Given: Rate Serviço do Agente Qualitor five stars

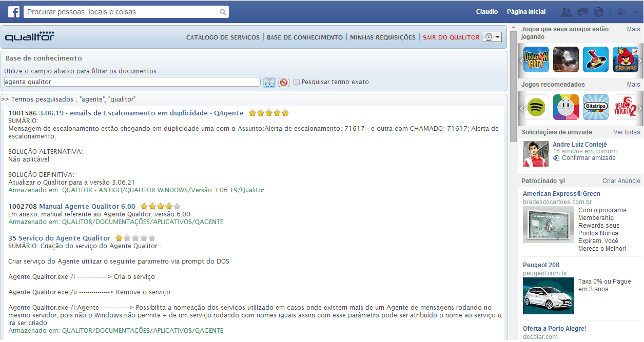Looking at the screenshot, I should coord(152,238).
